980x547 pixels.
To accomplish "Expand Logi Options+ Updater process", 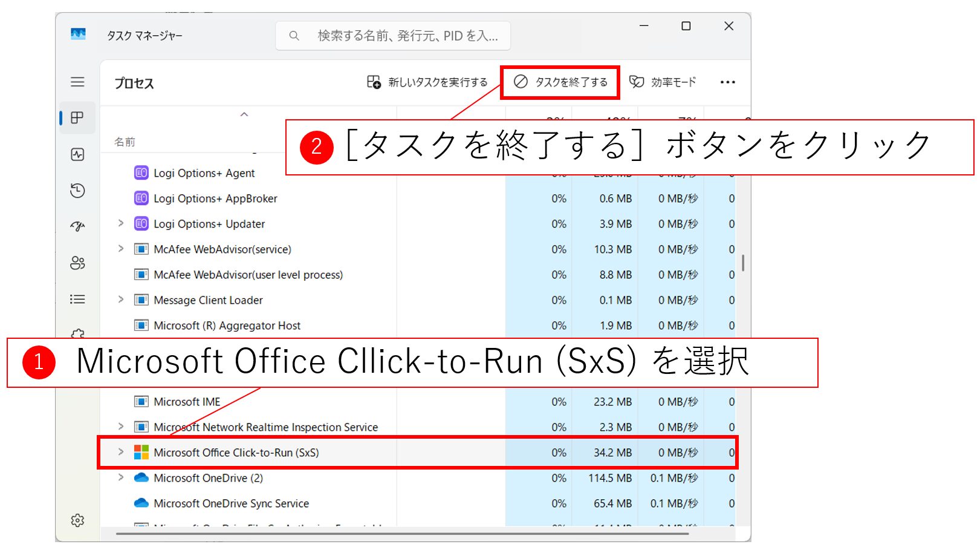I will [121, 223].
